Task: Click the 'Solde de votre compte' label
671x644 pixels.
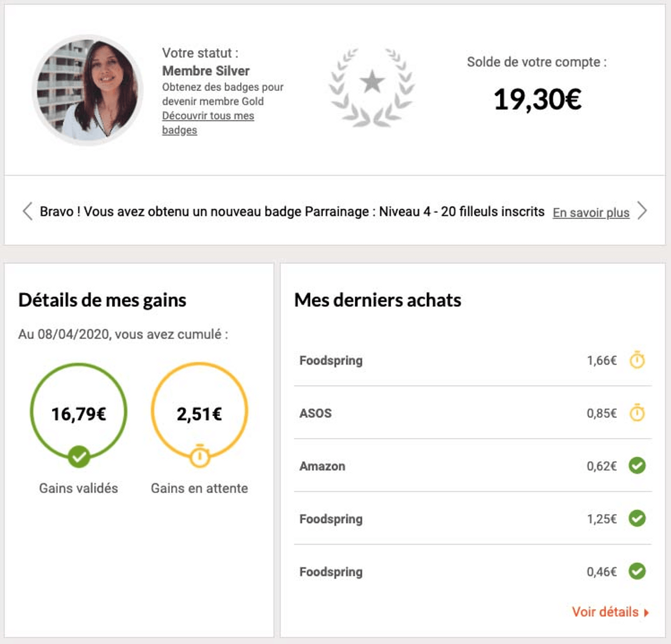Action: [537, 62]
